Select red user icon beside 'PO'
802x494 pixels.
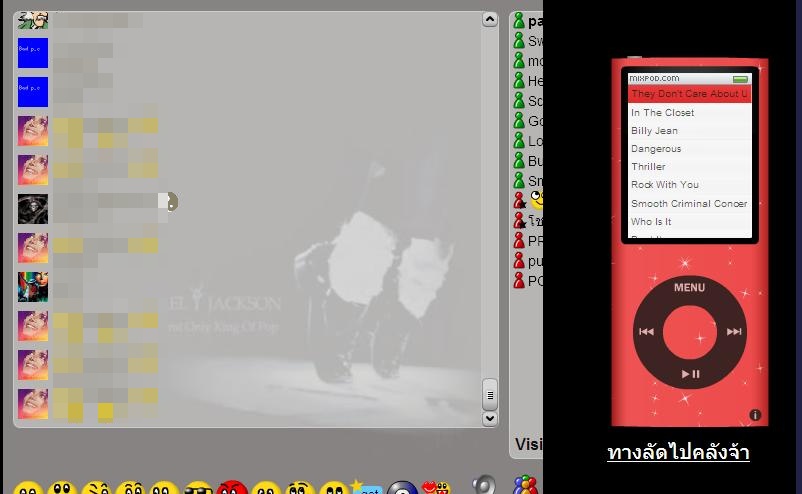click(x=519, y=280)
